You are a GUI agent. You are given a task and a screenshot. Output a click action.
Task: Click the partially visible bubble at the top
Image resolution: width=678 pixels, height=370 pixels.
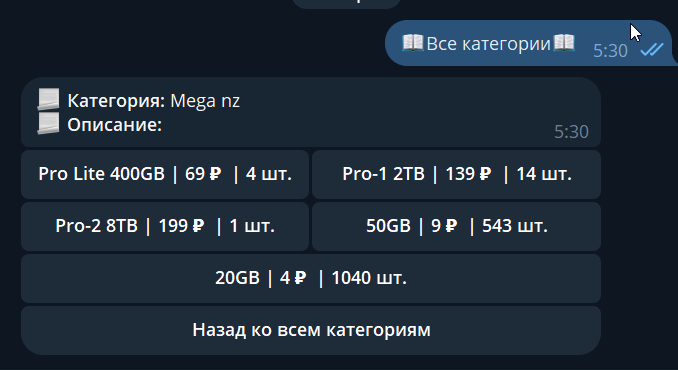[347, 4]
